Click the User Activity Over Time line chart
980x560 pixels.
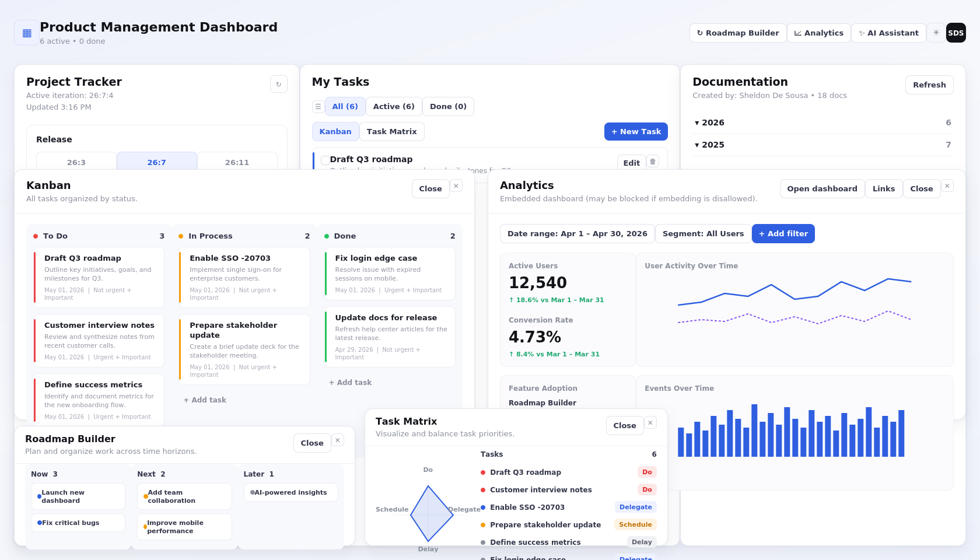(794, 300)
